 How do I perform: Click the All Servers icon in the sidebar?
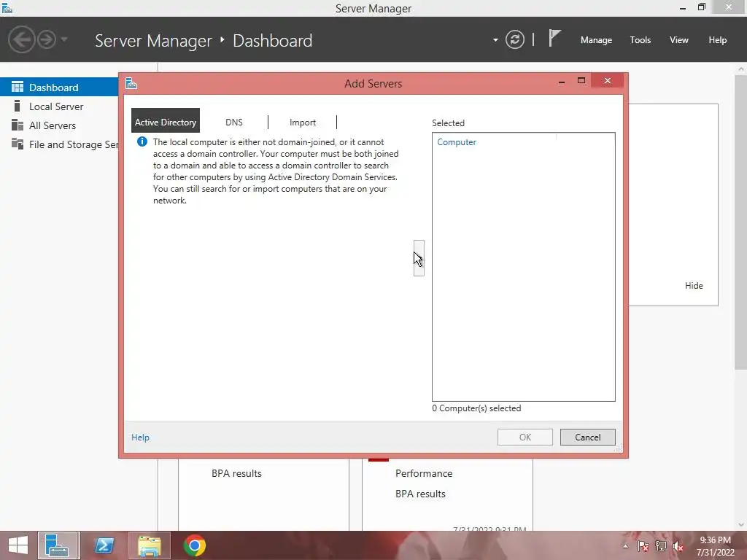[x=18, y=125]
